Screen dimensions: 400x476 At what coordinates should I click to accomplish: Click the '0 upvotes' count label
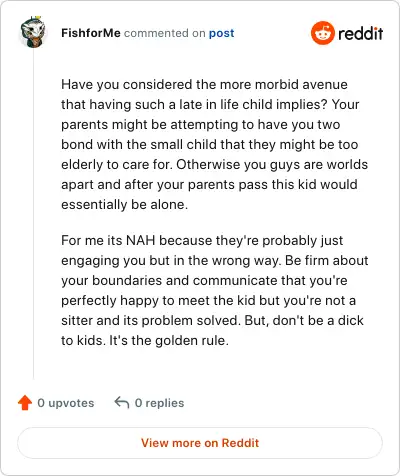[x=66, y=403]
